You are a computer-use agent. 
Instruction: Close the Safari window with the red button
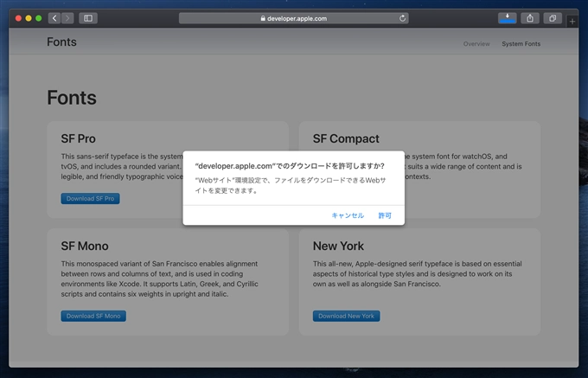tap(18, 18)
